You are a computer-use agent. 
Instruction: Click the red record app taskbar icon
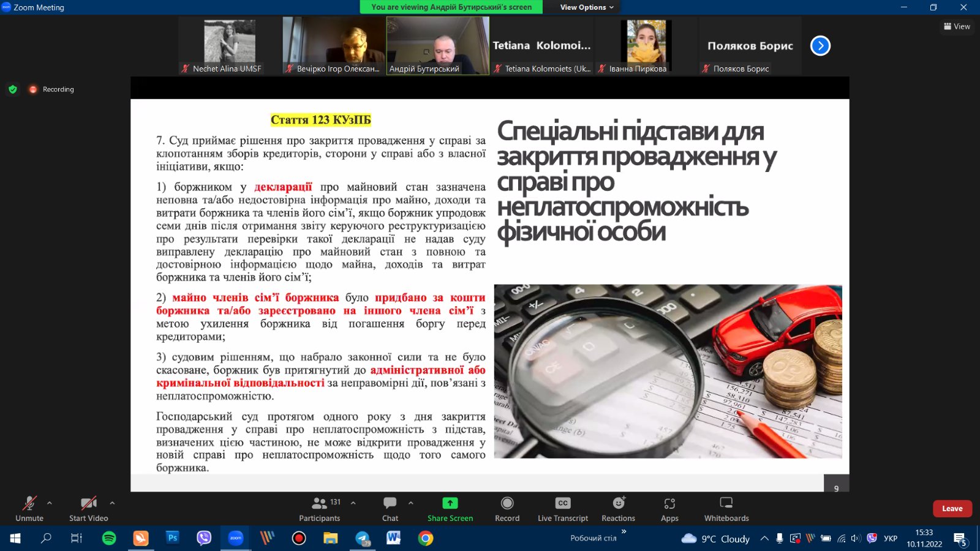(x=299, y=538)
